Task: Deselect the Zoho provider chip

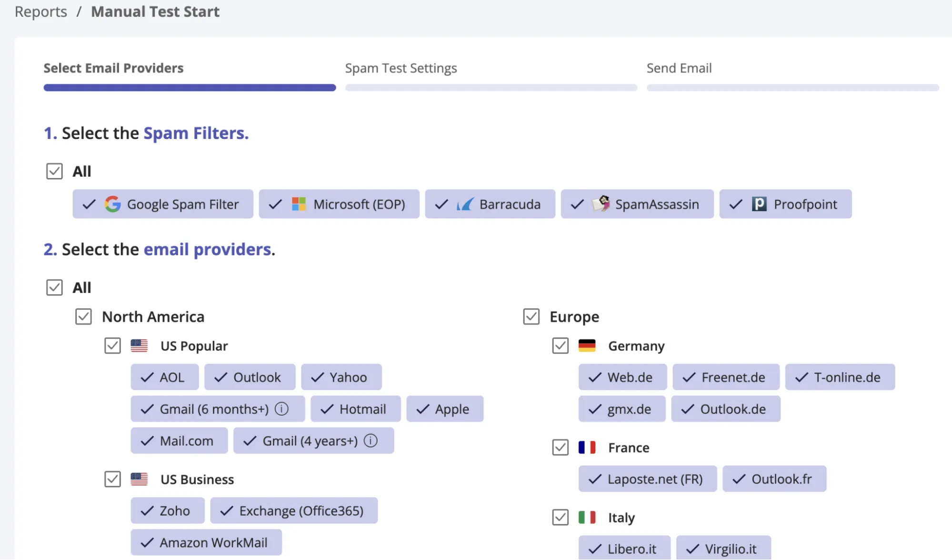Action: (168, 511)
